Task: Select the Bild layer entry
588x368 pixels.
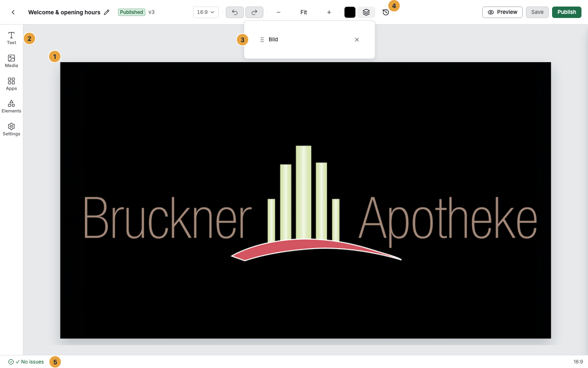Action: [310, 40]
